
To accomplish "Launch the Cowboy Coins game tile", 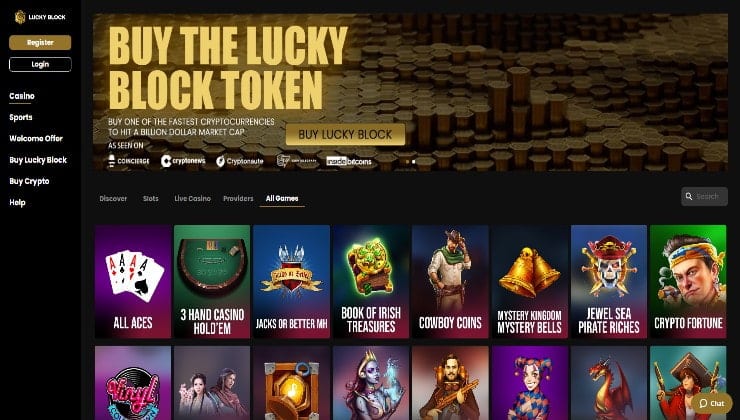I will pyautogui.click(x=450, y=281).
